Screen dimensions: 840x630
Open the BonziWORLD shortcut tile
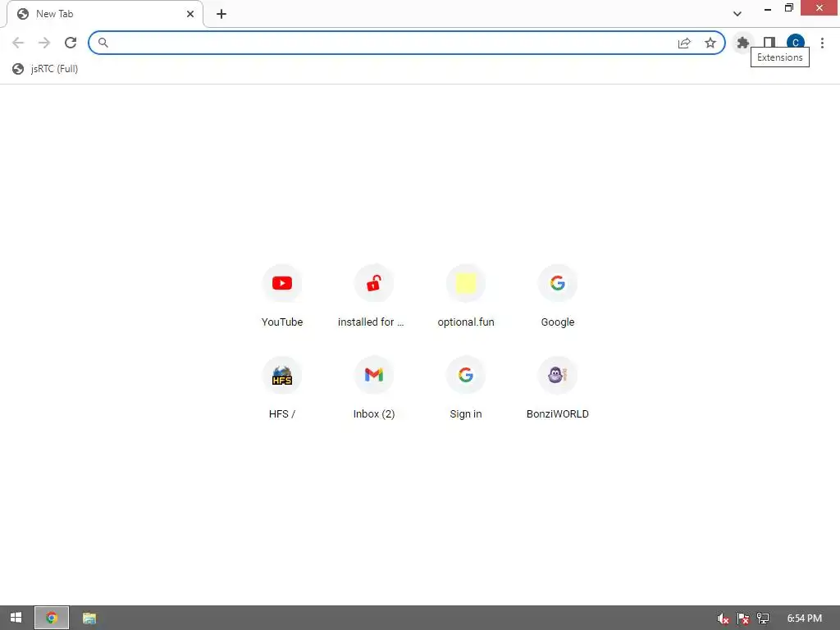coord(557,388)
